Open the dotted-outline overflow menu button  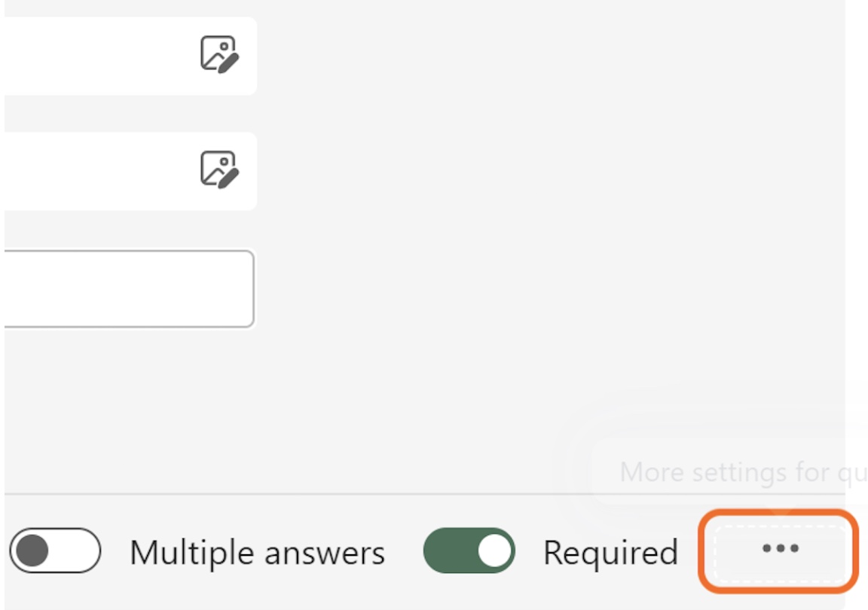pos(780,549)
